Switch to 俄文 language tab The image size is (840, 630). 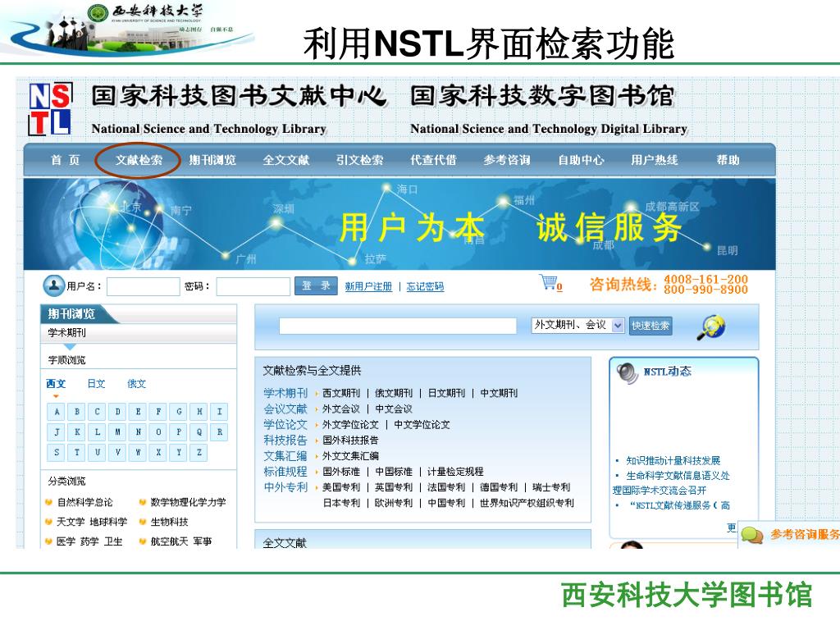click(137, 384)
